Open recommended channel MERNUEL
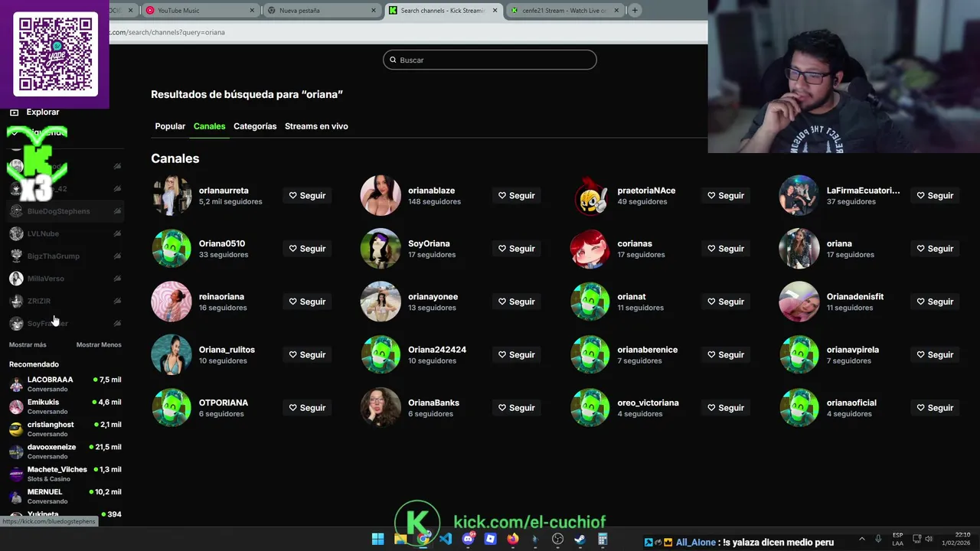Image resolution: width=980 pixels, height=551 pixels. [65, 497]
